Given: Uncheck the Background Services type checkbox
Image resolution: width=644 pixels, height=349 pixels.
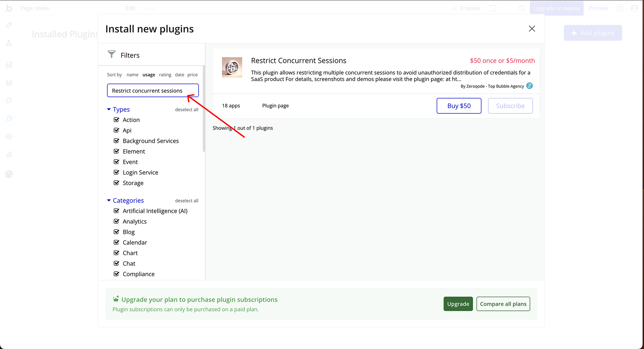Looking at the screenshot, I should pos(116,141).
